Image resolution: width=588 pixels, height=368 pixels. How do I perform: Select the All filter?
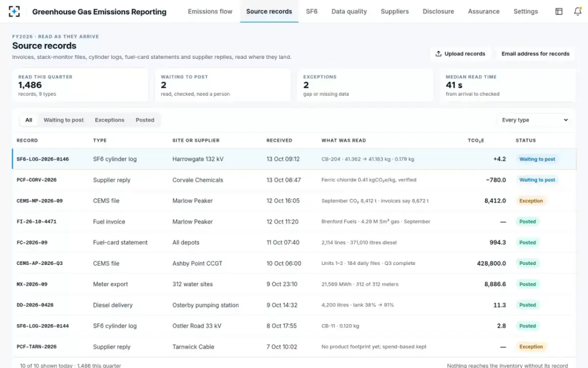pyautogui.click(x=29, y=120)
